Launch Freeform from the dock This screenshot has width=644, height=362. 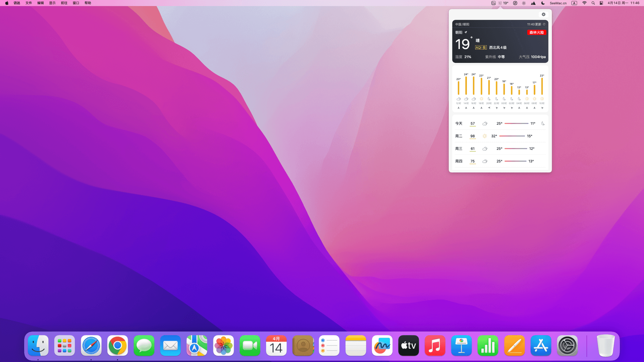coord(382,346)
